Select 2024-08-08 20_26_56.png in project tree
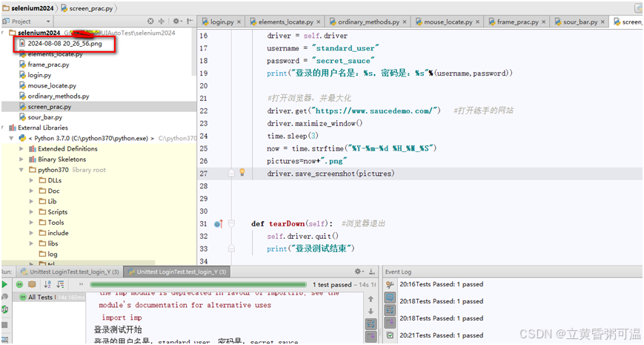644x345 pixels. click(x=64, y=43)
